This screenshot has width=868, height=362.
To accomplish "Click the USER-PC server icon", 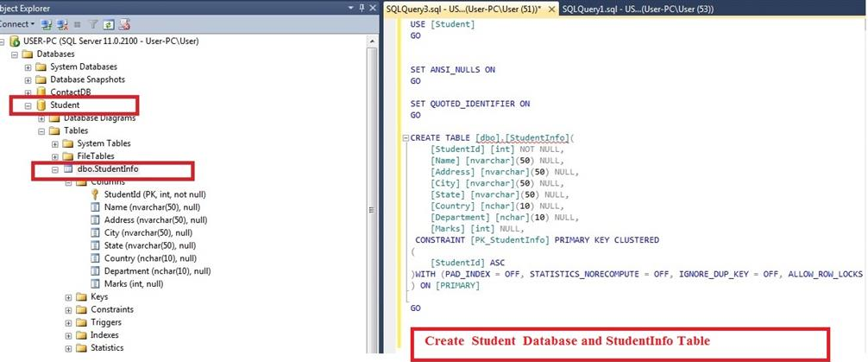I will coord(15,41).
